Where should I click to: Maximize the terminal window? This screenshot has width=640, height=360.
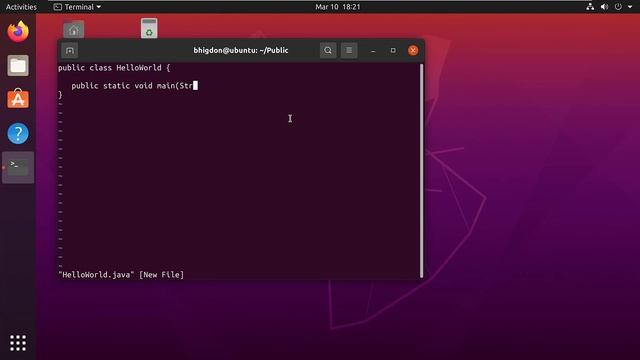(x=393, y=51)
